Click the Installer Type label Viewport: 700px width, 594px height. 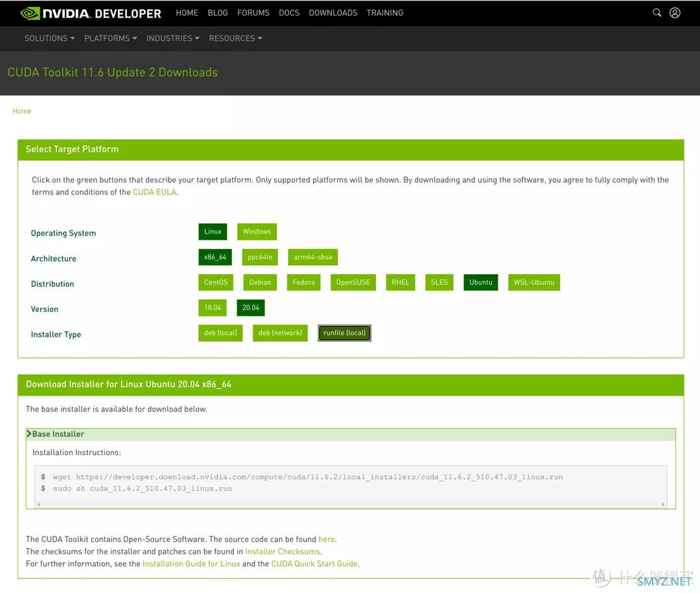coord(56,335)
